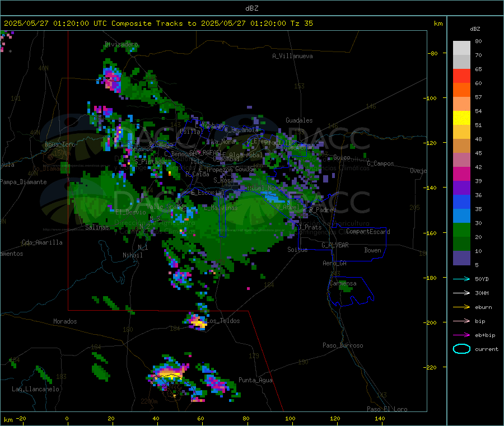Click the G_ALVEAR map label
The width and height of the screenshot is (504, 426).
335,245
